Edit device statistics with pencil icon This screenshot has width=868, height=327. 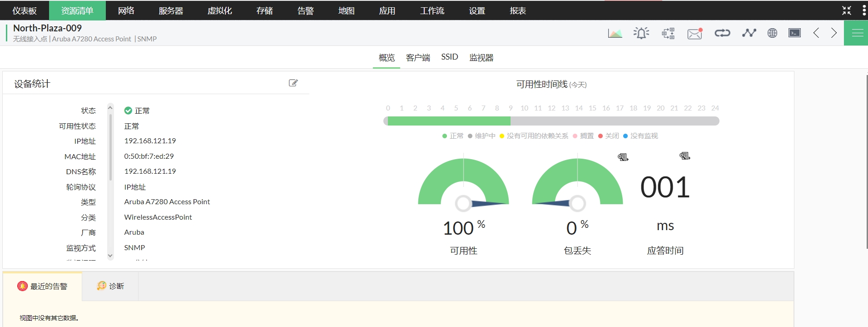[x=293, y=83]
